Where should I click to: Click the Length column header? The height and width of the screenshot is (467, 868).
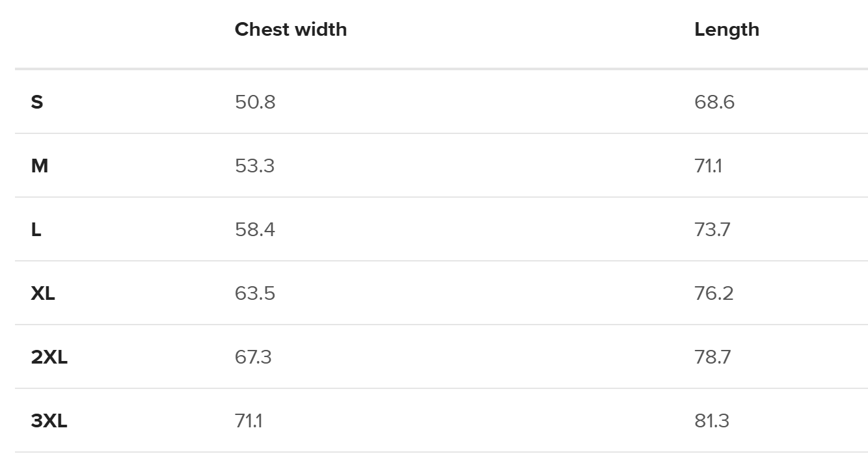point(727,30)
